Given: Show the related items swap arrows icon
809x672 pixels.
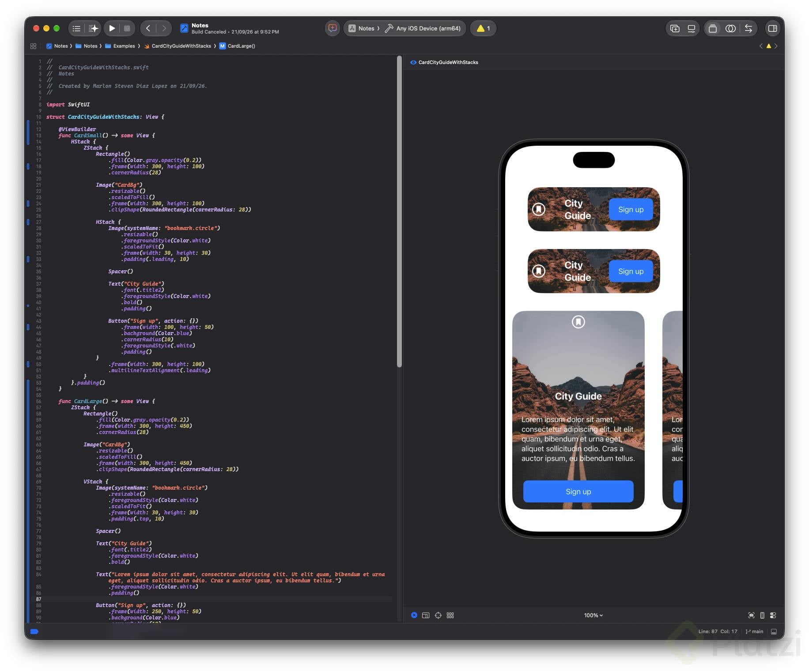Looking at the screenshot, I should click(x=749, y=28).
